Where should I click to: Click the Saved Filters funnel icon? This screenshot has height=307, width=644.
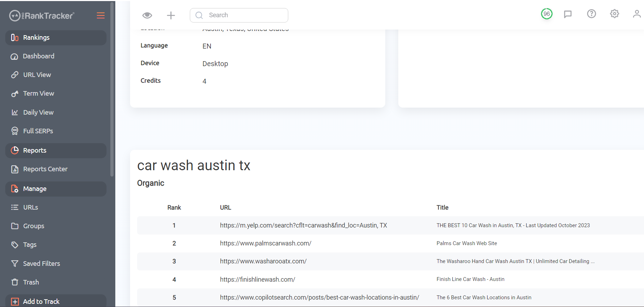(x=15, y=264)
